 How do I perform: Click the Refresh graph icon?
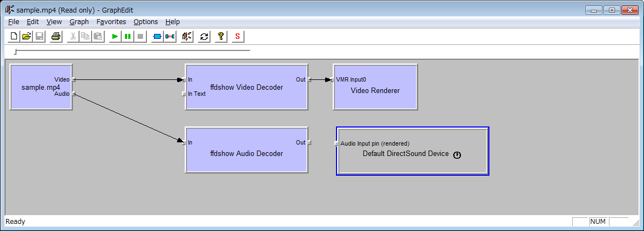[204, 37]
